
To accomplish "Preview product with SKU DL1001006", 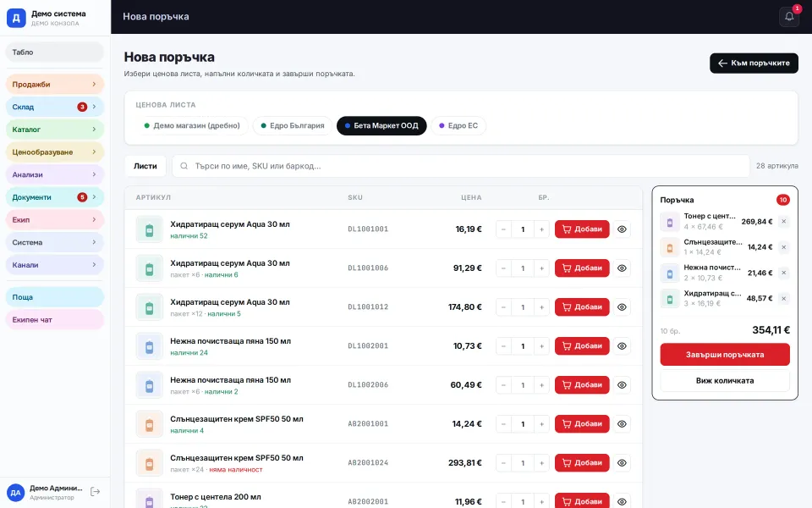I will (622, 268).
